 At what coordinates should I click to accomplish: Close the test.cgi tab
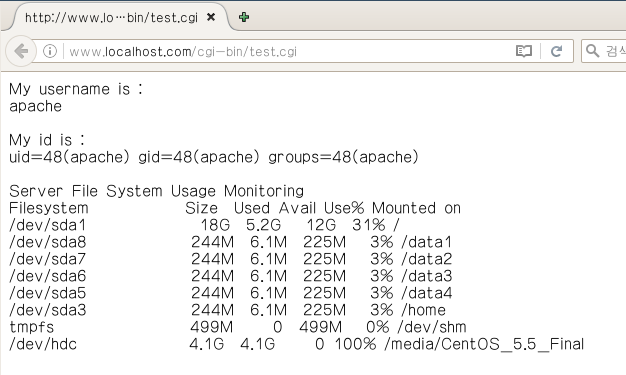tap(211, 17)
